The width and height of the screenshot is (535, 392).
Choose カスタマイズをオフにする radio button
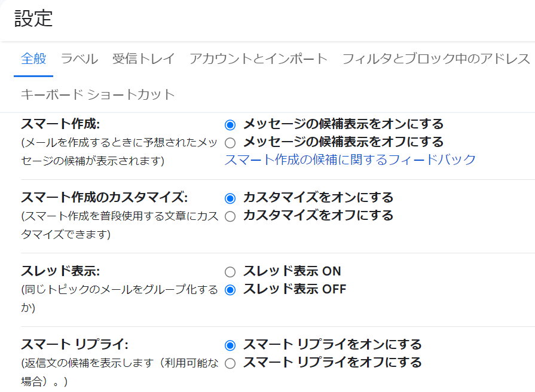click(230, 216)
